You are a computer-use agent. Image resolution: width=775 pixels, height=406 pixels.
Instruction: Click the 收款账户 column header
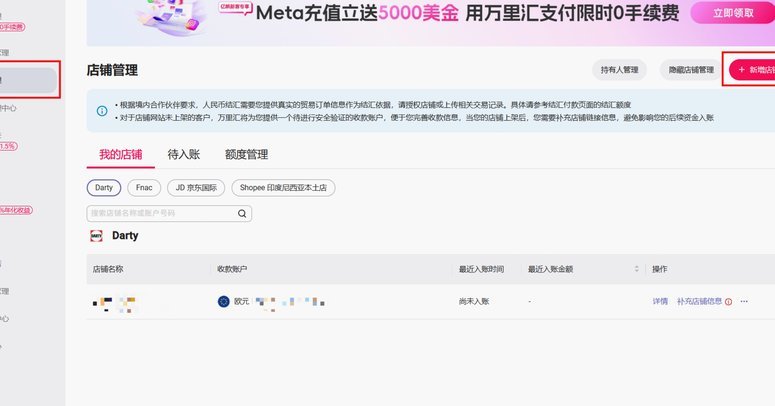(x=232, y=269)
